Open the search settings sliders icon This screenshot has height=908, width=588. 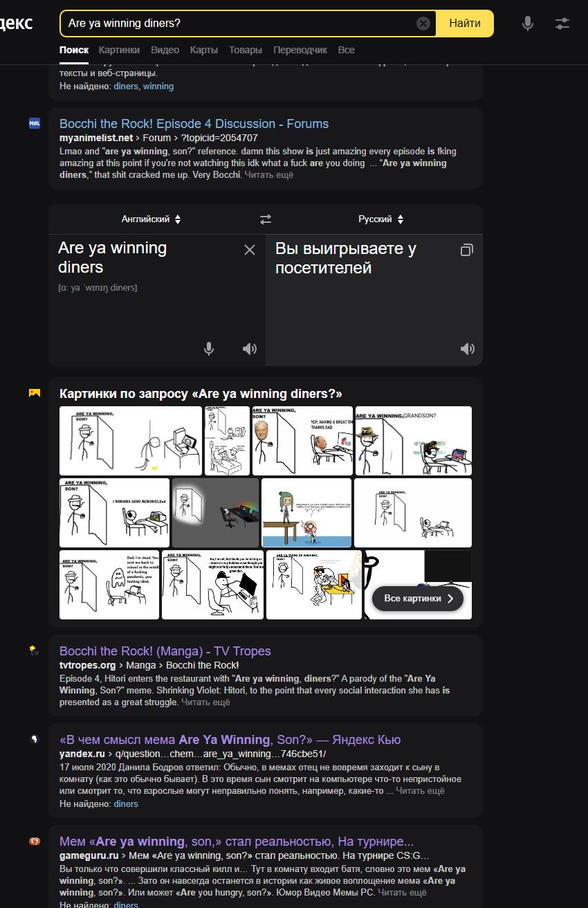[562, 24]
